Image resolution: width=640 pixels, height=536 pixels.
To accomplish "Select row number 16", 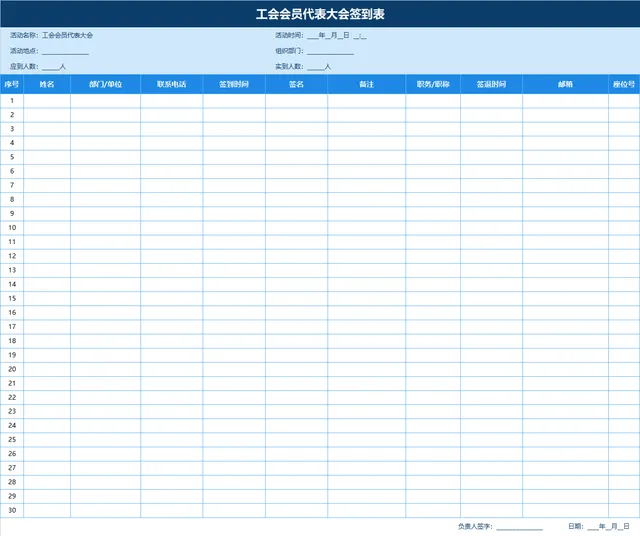I will tap(12, 313).
